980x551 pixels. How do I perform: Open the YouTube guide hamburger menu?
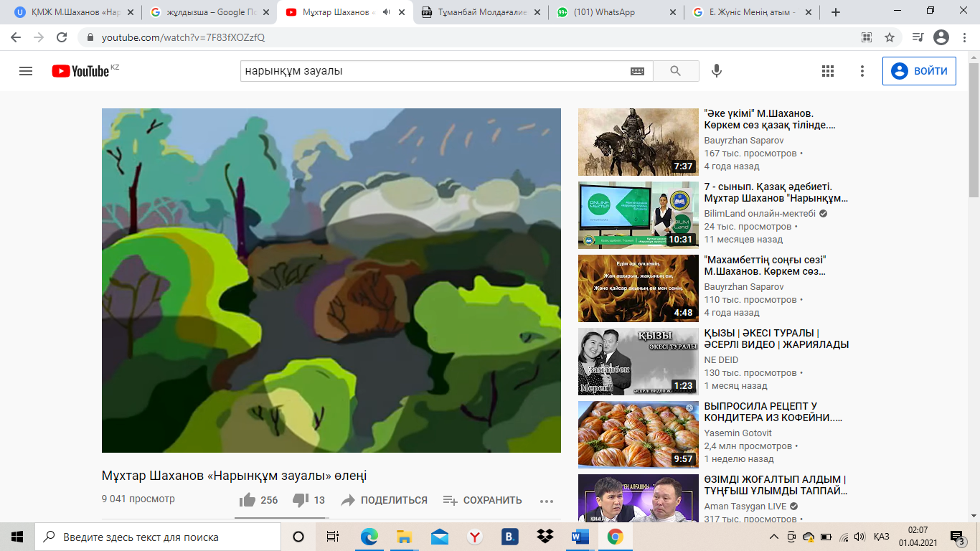26,71
